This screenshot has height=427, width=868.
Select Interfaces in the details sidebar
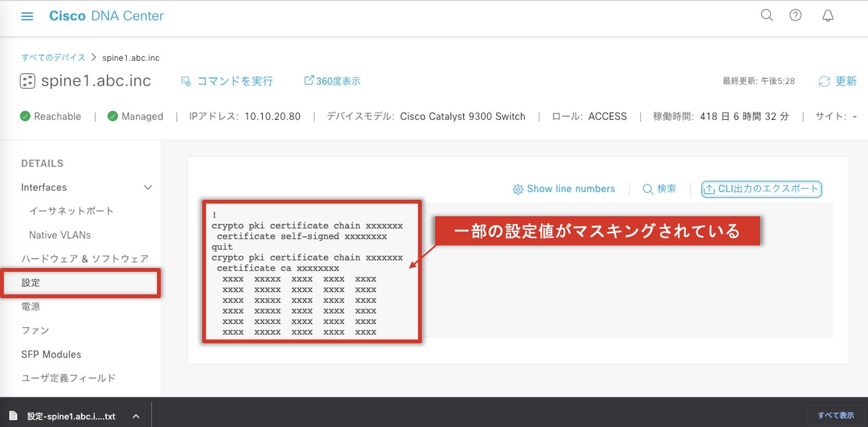coord(44,188)
